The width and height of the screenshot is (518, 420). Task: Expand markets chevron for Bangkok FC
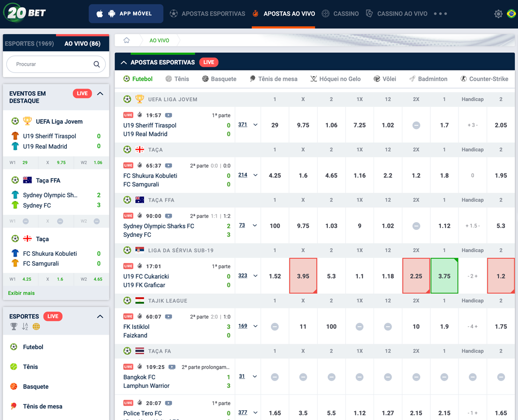[255, 376]
